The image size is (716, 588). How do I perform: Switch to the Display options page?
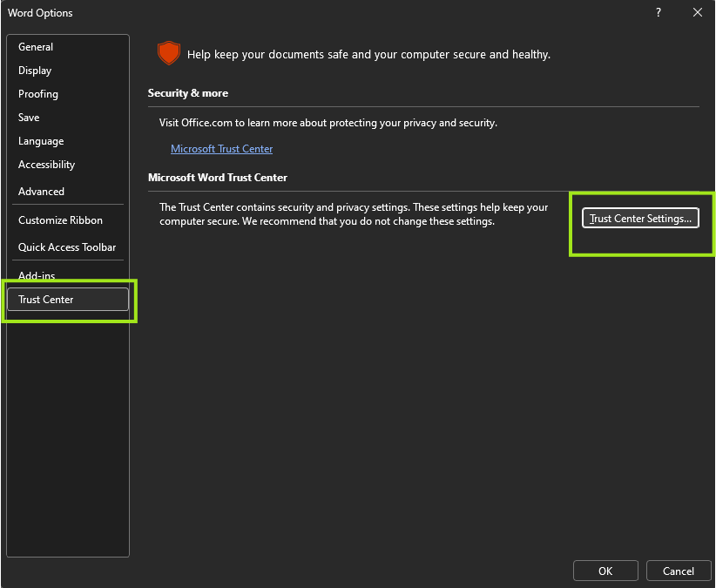[35, 71]
